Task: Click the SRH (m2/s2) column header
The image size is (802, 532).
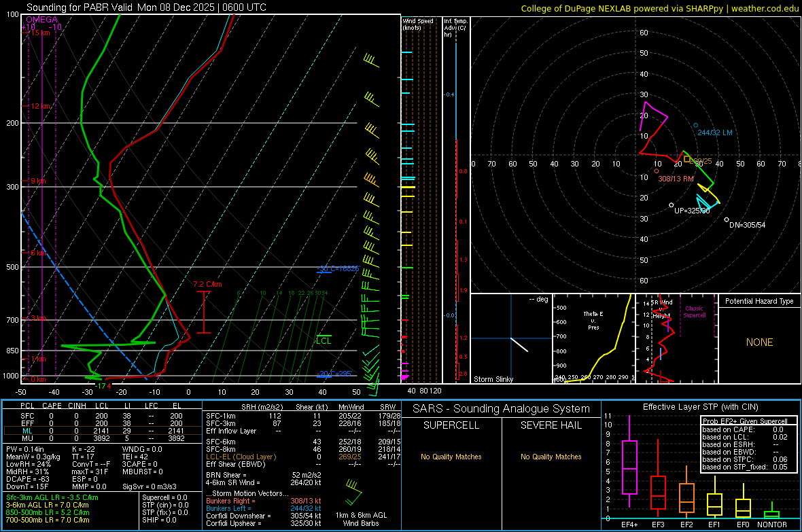Action: (x=263, y=407)
